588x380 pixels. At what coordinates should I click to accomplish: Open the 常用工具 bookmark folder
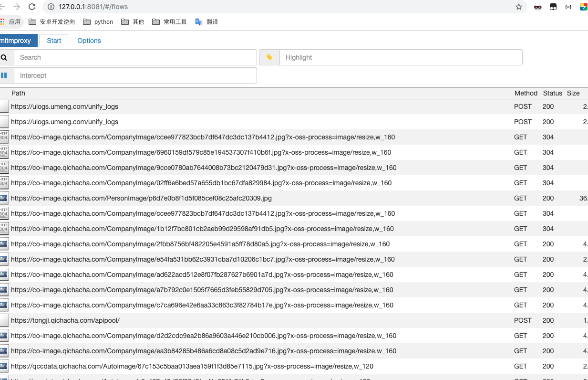click(169, 22)
